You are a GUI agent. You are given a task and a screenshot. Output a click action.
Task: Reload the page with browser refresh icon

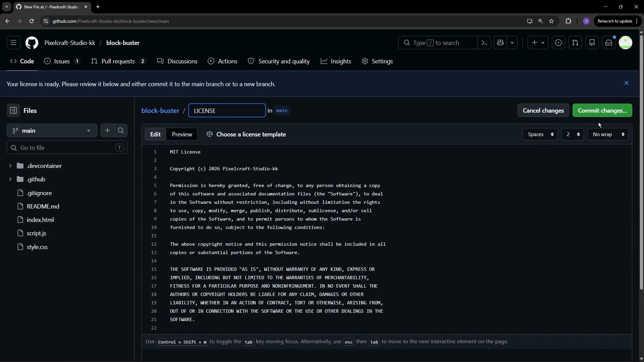click(x=31, y=21)
